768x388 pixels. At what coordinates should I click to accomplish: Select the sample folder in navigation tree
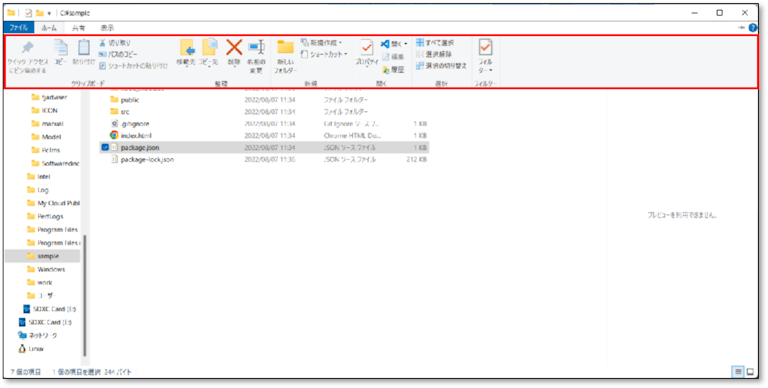pyautogui.click(x=43, y=256)
